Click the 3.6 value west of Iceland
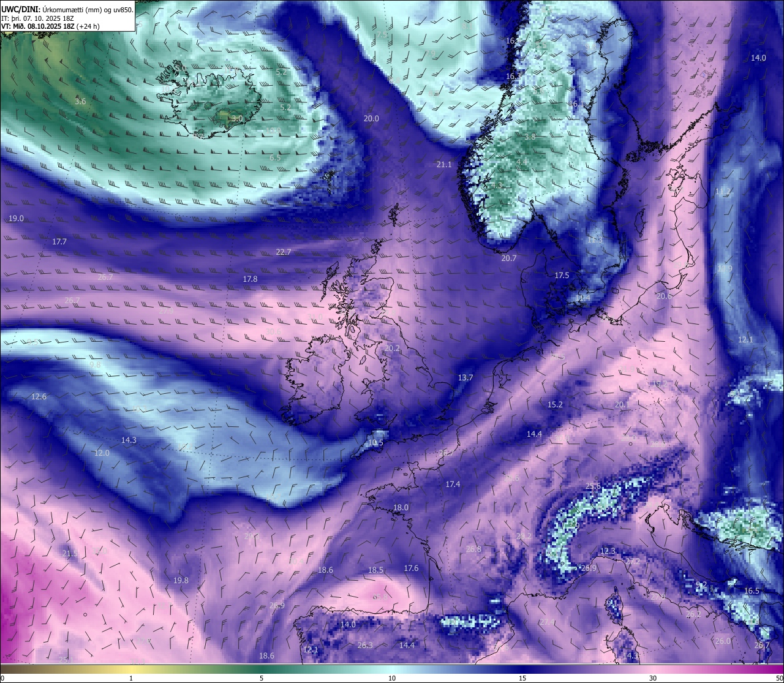The image size is (784, 683). click(80, 101)
